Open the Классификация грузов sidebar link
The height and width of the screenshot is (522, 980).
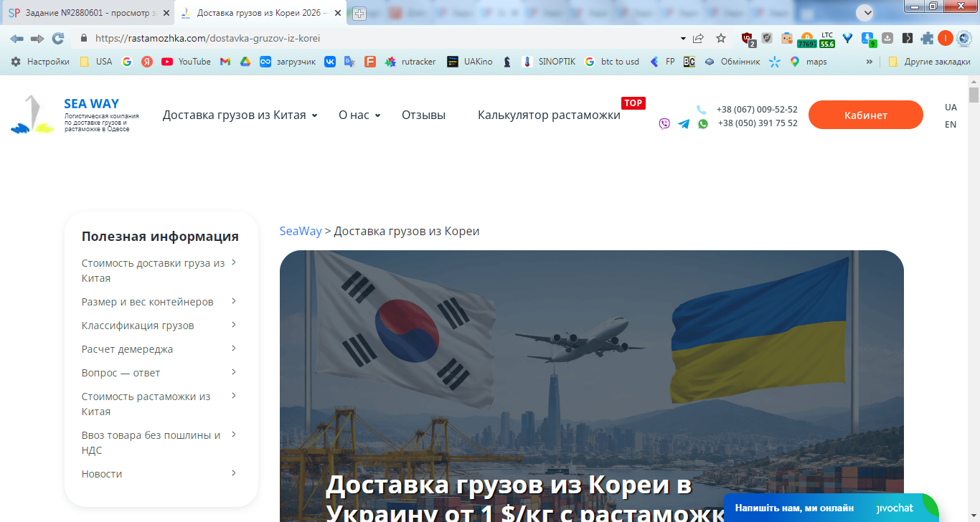138,326
